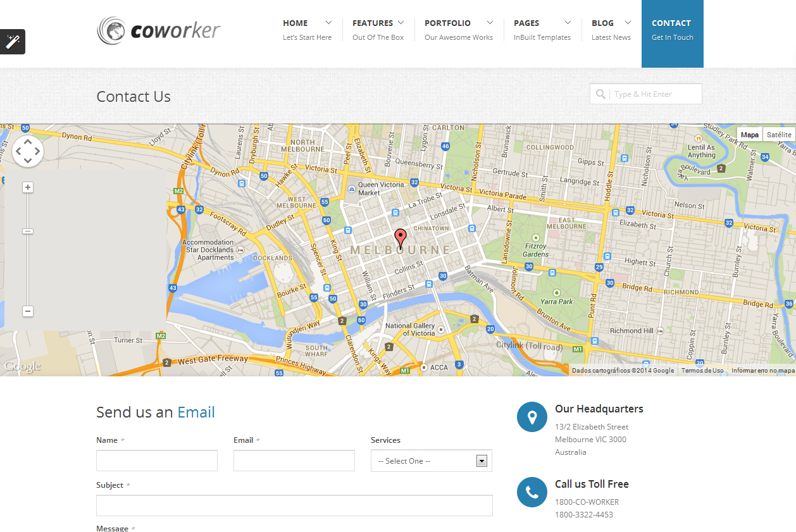Image resolution: width=796 pixels, height=532 pixels.
Task: Click the magic wand icon at left edge
Action: point(13,42)
